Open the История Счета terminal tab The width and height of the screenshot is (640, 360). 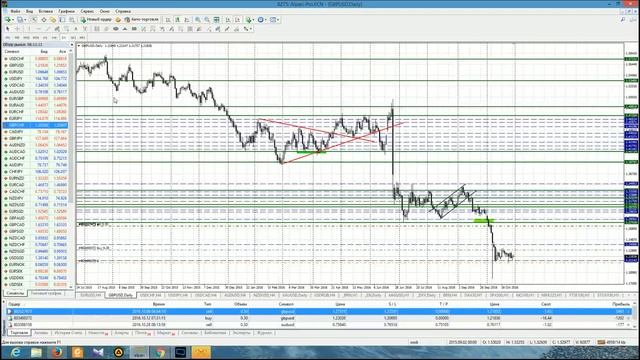(x=68, y=333)
